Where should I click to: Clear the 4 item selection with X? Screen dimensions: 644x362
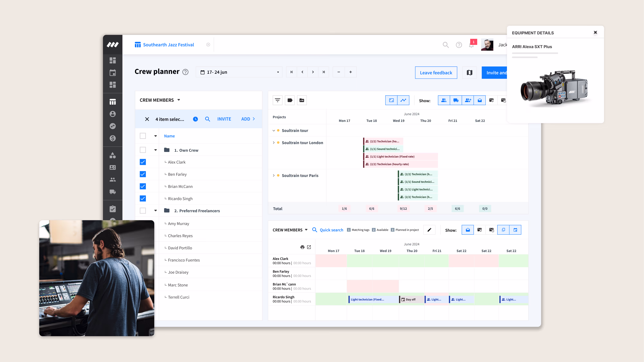(x=147, y=119)
